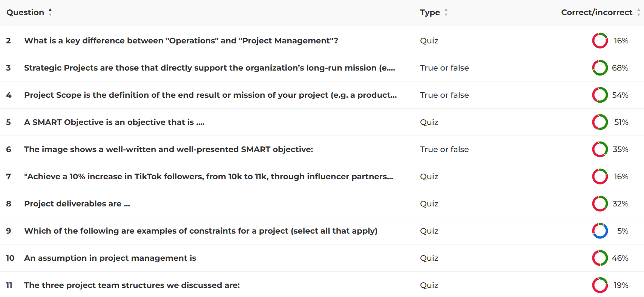Click the 19% donut for question 11
The height and width of the screenshot is (297, 644).
600,285
